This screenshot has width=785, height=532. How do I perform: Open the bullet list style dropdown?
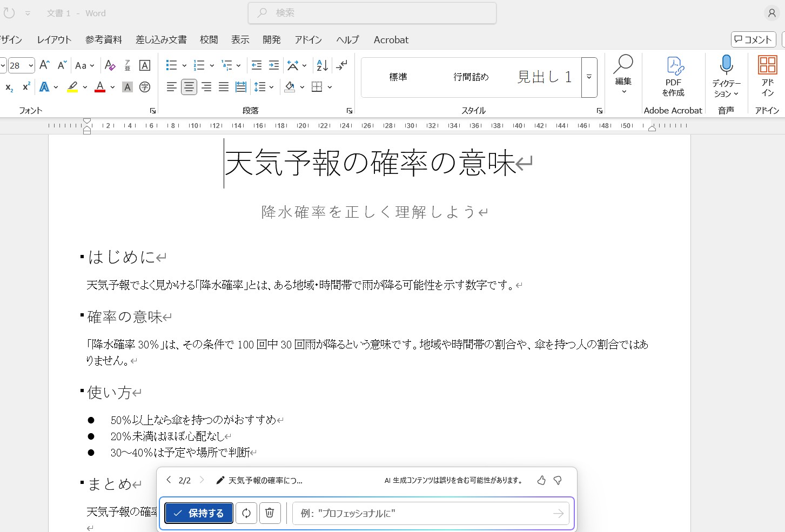pos(184,66)
